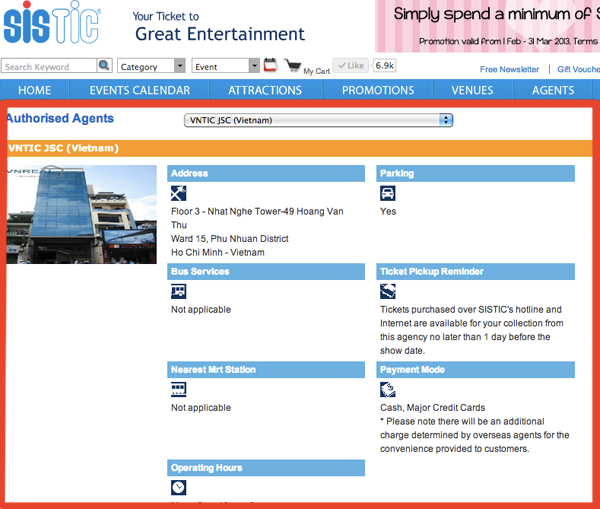Viewport: 600px width, 509px height.
Task: Open the calendar icon beside Event dropdown
Action: [270, 65]
